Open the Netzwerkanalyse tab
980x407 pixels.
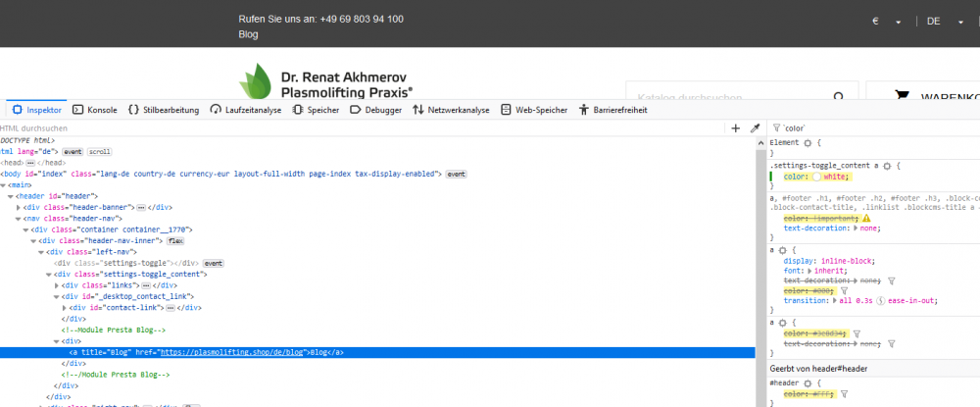pyautogui.click(x=451, y=110)
